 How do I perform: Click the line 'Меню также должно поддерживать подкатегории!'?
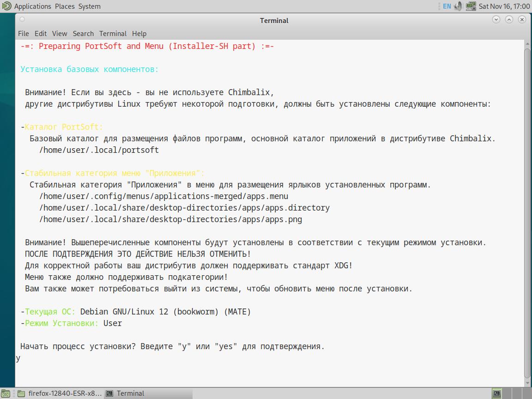pyautogui.click(x=126, y=277)
